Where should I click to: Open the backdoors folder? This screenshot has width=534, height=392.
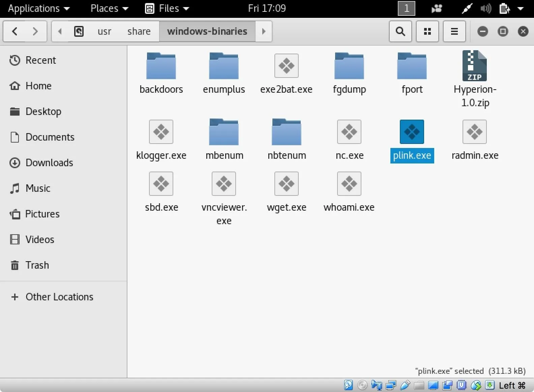161,66
